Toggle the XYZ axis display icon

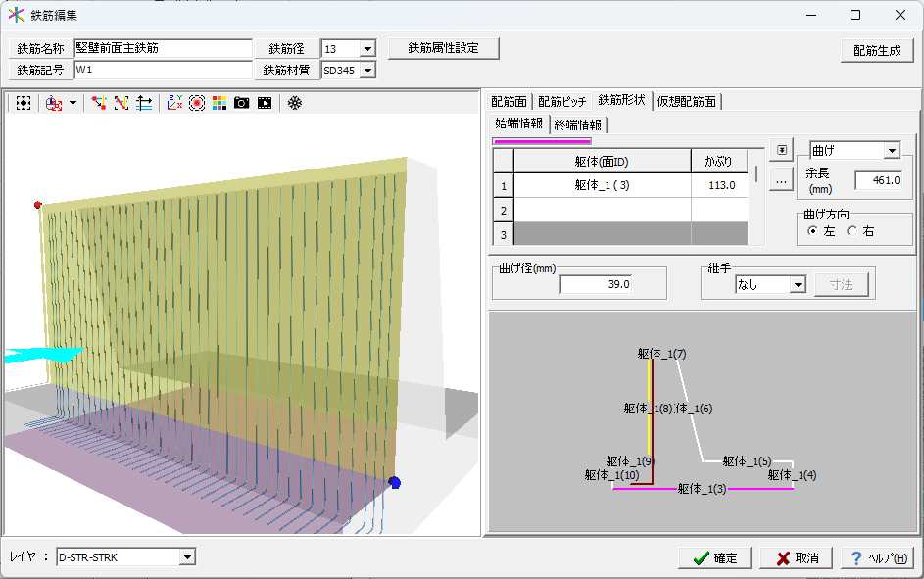[174, 103]
